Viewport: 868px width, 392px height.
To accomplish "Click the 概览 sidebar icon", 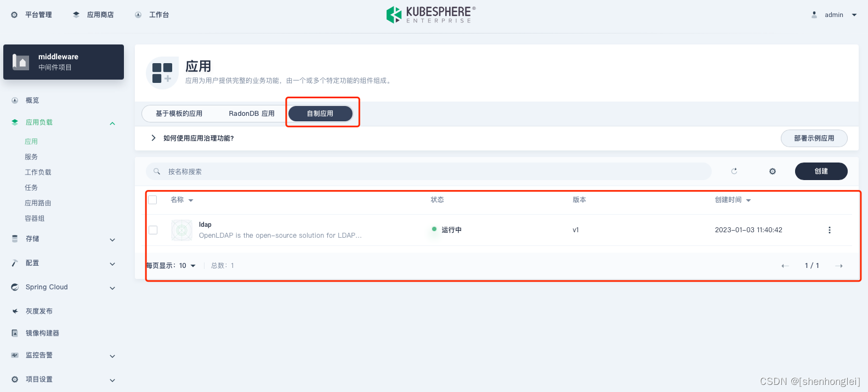I will (15, 100).
